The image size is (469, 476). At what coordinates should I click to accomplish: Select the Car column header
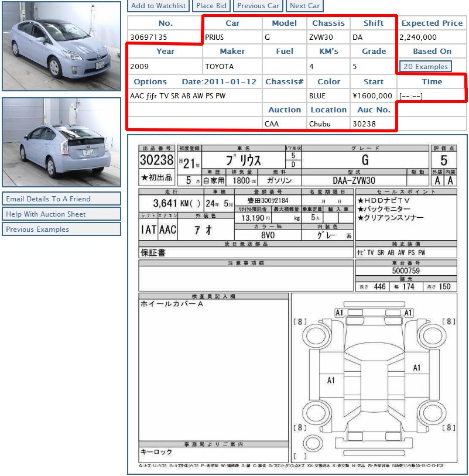point(232,23)
